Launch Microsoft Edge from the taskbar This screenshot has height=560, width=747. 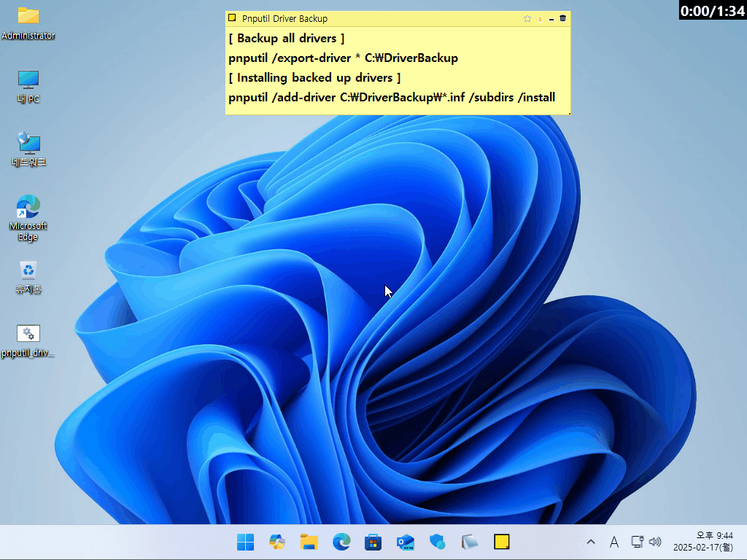[341, 542]
